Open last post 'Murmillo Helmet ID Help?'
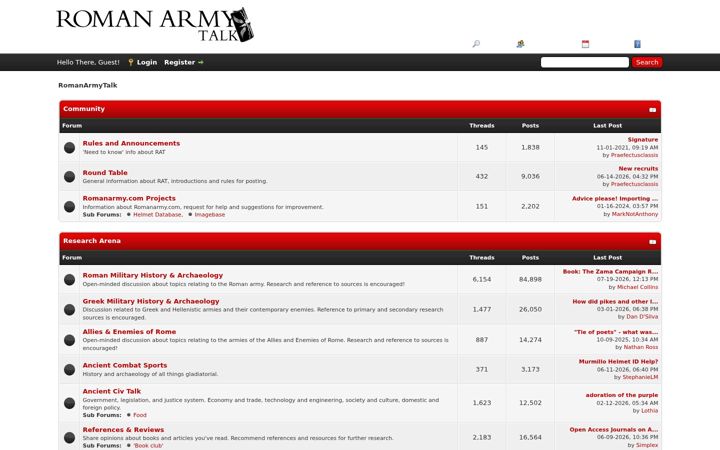 click(619, 361)
